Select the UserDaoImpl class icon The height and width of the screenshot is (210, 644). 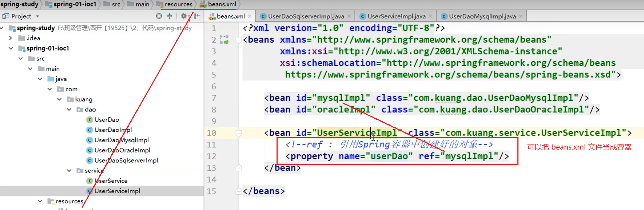coord(90,130)
